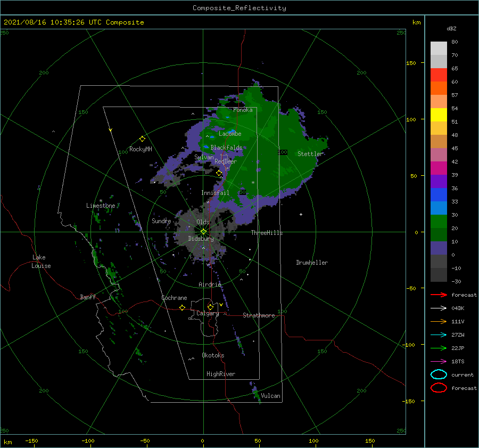Click the cyan 27ZW arrow in legend

(x=439, y=335)
